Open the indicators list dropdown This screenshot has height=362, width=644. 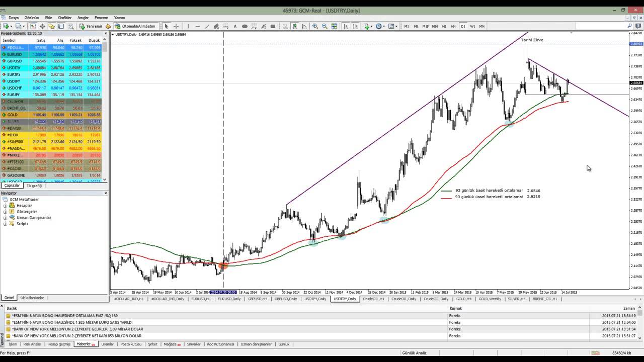[x=367, y=26]
